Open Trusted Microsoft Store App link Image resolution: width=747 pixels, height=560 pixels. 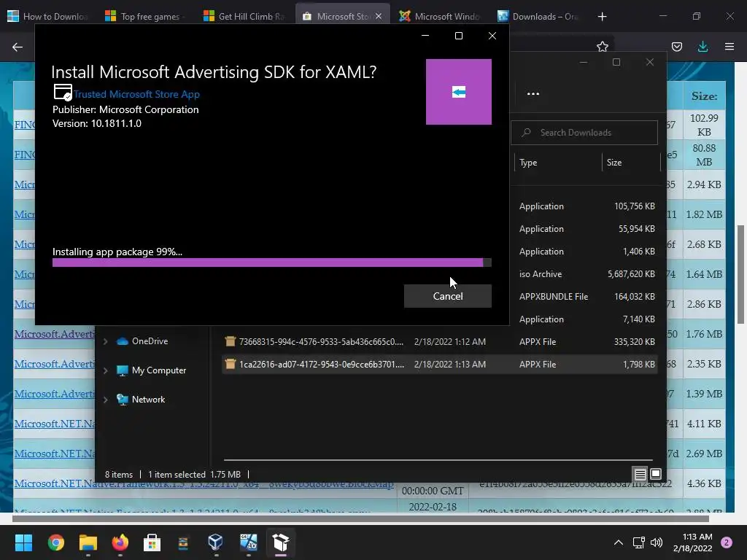tap(136, 94)
